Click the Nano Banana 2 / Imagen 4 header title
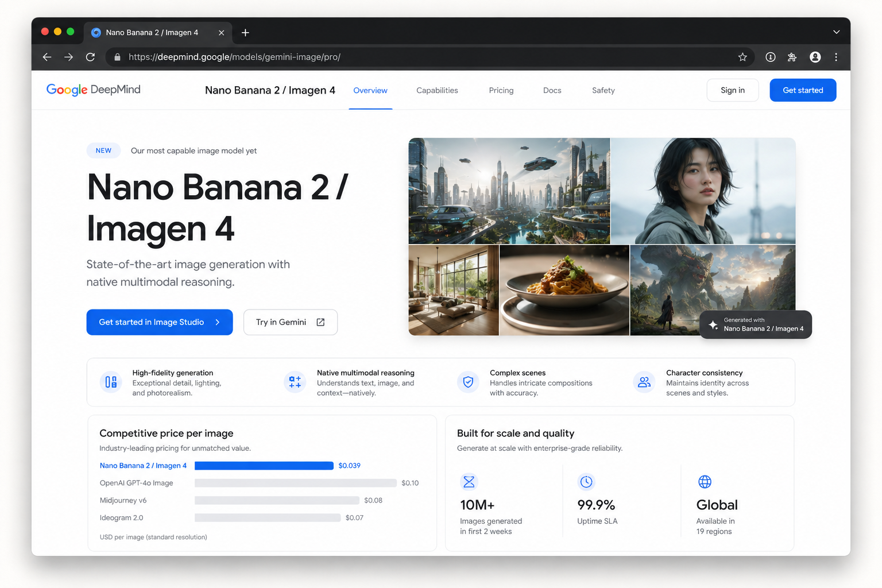The height and width of the screenshot is (588, 882). (270, 90)
